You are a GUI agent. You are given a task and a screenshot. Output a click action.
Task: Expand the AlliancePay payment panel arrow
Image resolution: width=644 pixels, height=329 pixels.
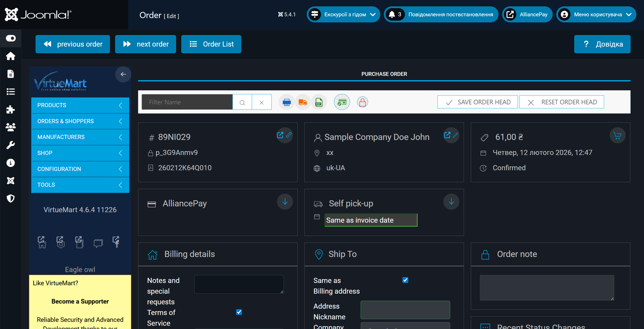click(x=285, y=202)
